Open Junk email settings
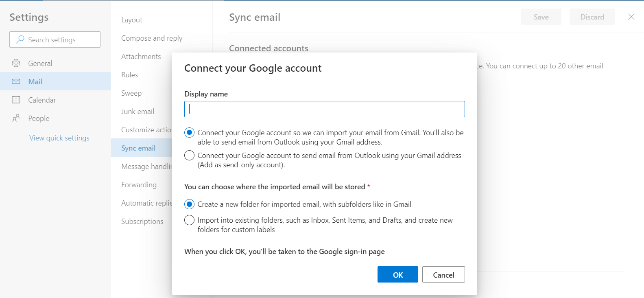The width and height of the screenshot is (644, 298). pyautogui.click(x=138, y=112)
